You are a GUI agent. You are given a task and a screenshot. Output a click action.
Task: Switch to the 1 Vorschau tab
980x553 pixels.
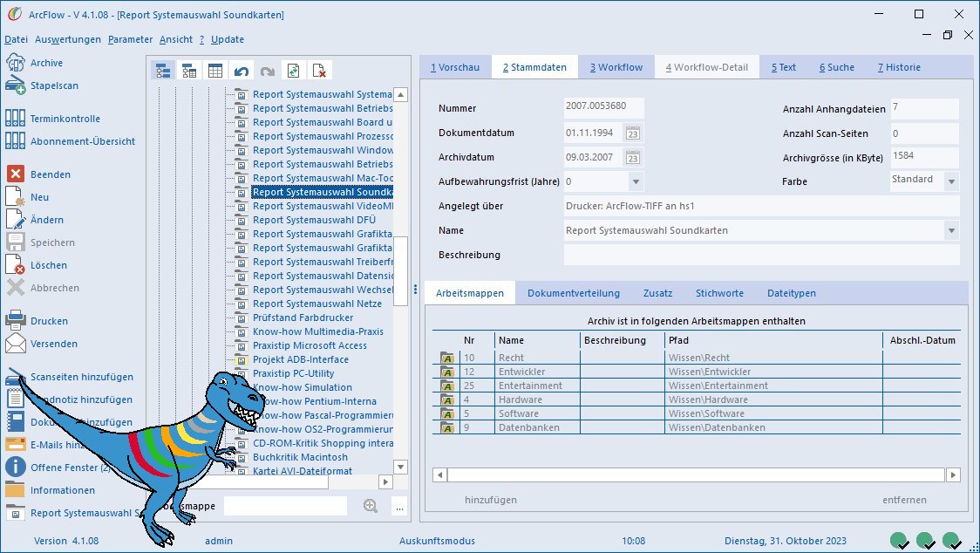click(x=455, y=67)
